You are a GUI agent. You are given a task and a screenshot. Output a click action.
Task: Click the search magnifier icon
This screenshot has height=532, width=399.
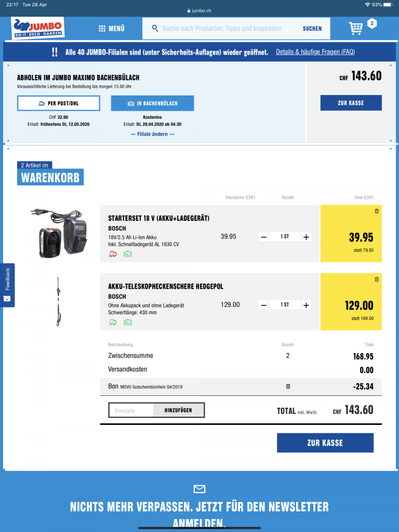(155, 28)
